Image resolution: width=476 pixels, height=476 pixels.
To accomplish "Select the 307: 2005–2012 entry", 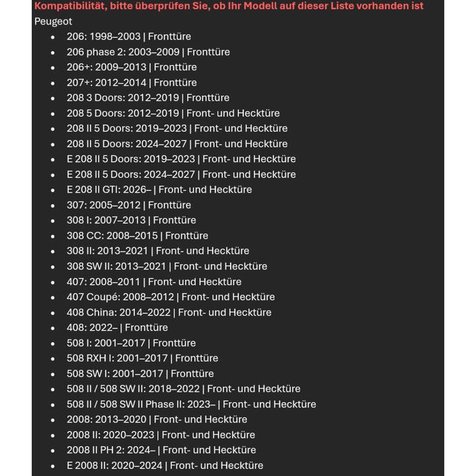I will click(x=129, y=205).
